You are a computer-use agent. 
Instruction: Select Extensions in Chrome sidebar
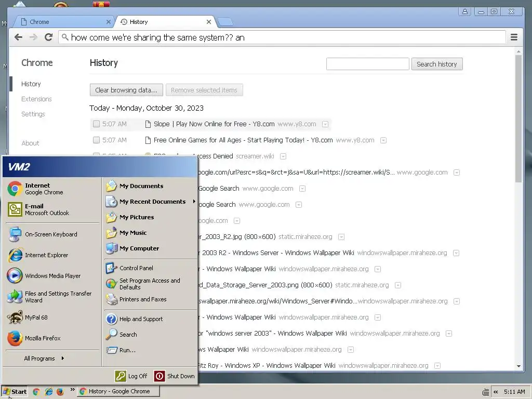point(37,99)
